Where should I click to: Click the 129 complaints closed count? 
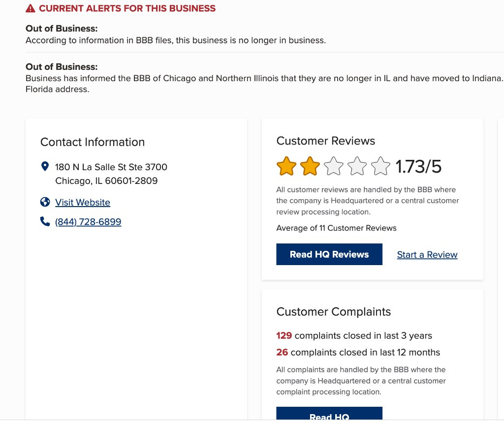pos(284,335)
